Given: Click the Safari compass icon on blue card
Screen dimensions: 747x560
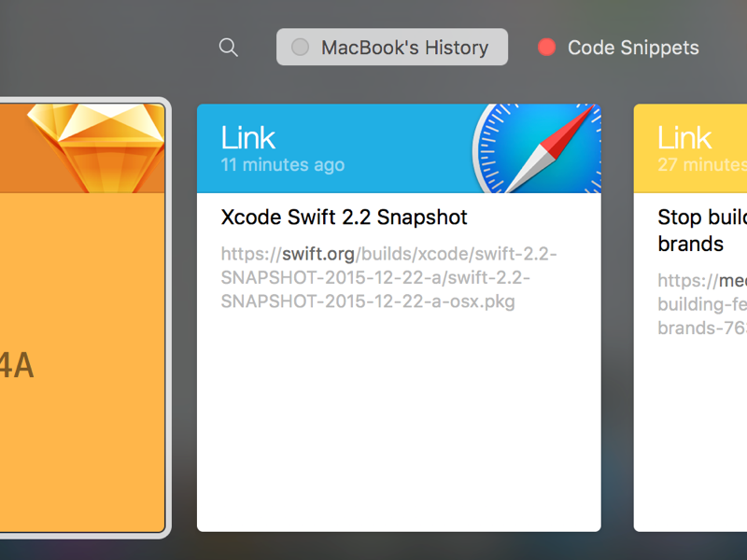Looking at the screenshot, I should point(537,148).
